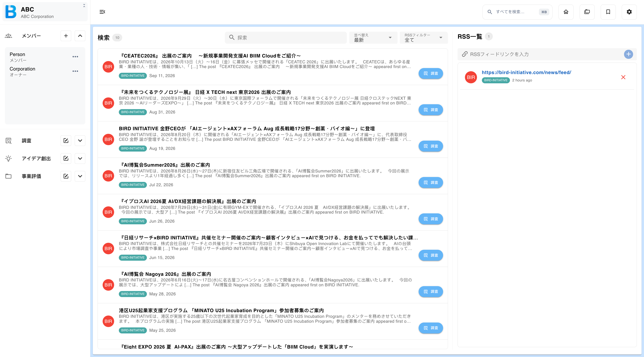Click 調査 button for CEATEC2026 article

pos(431,74)
